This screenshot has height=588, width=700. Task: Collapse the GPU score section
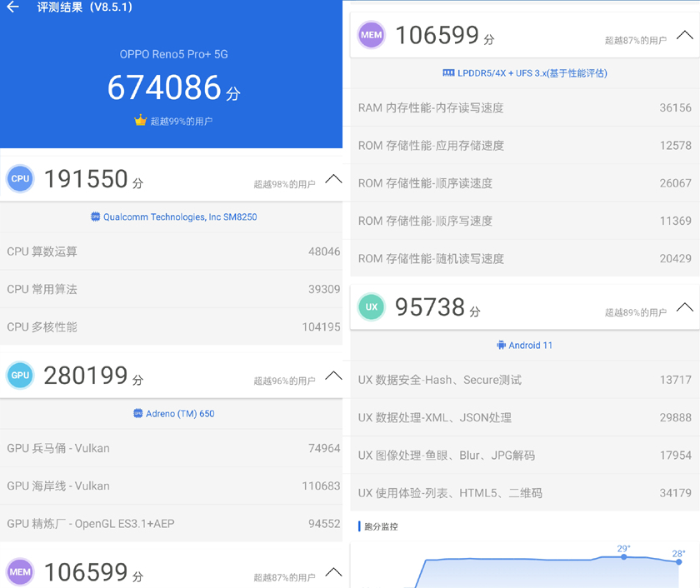[333, 375]
